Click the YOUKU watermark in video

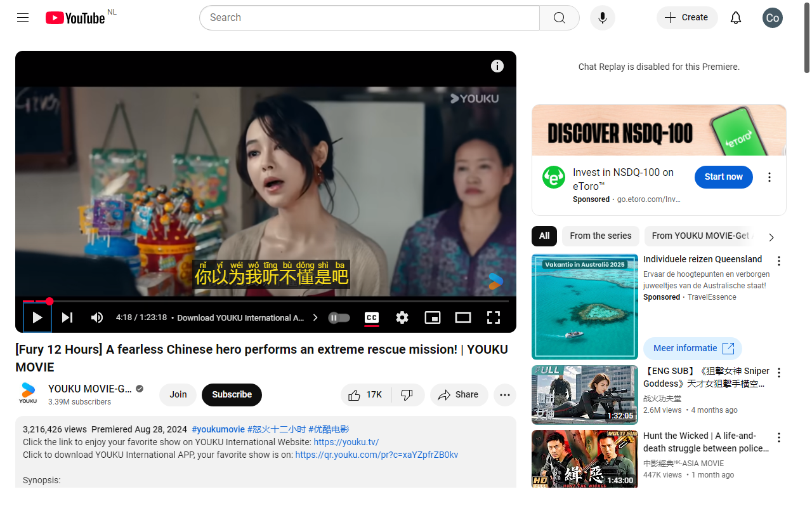click(x=475, y=98)
